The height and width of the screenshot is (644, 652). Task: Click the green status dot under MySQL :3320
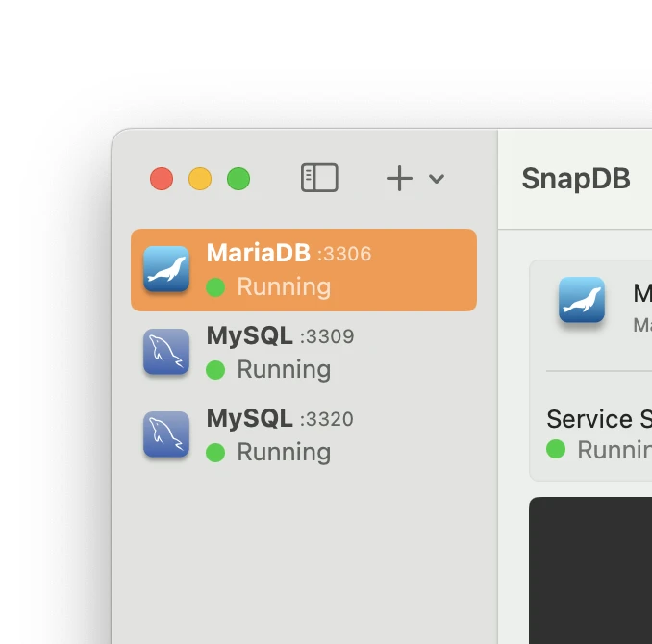coord(215,452)
